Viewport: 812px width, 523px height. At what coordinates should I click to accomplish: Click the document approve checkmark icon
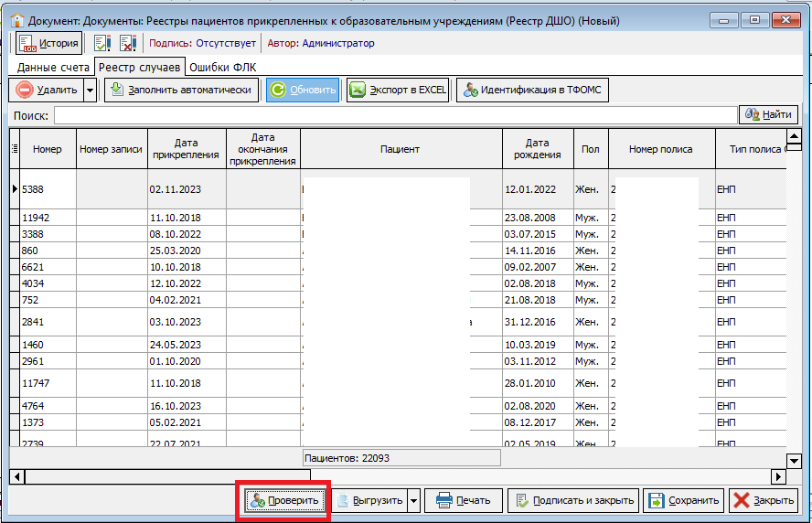[x=102, y=44]
